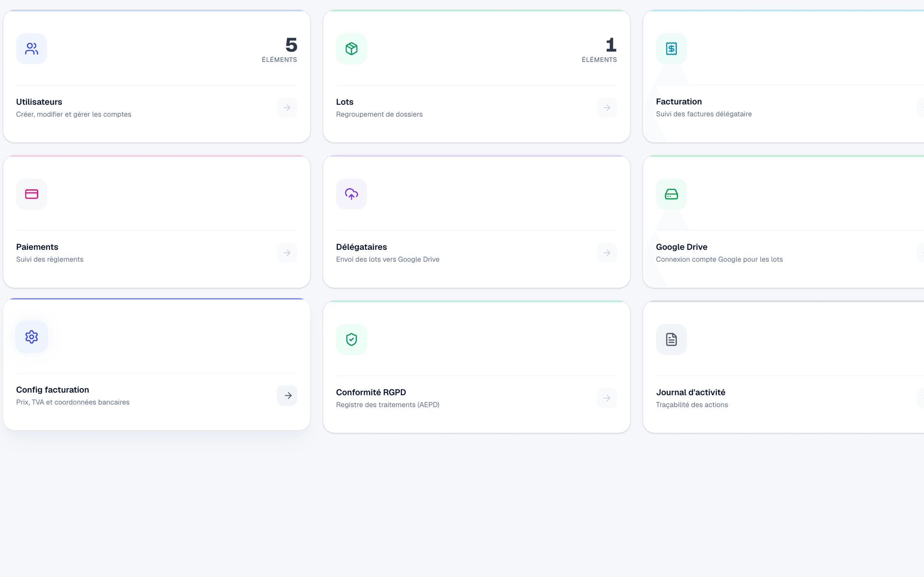
Task: Click the Google Drive hard drive icon
Action: point(671,194)
